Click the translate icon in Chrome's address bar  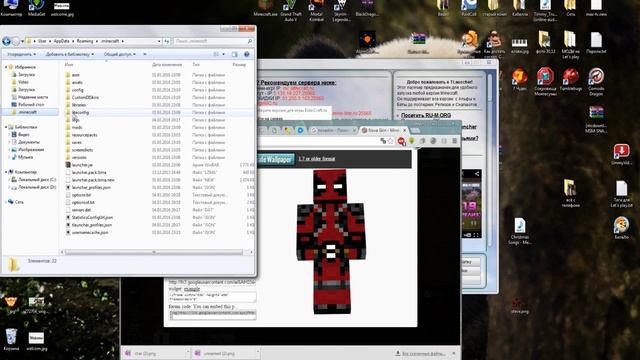(x=383, y=141)
